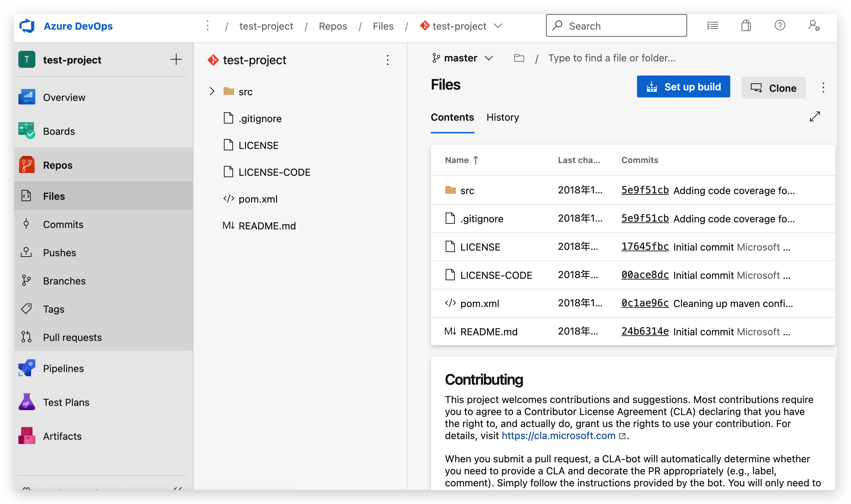Open commit 5e9f51cb in src row

[645, 190]
